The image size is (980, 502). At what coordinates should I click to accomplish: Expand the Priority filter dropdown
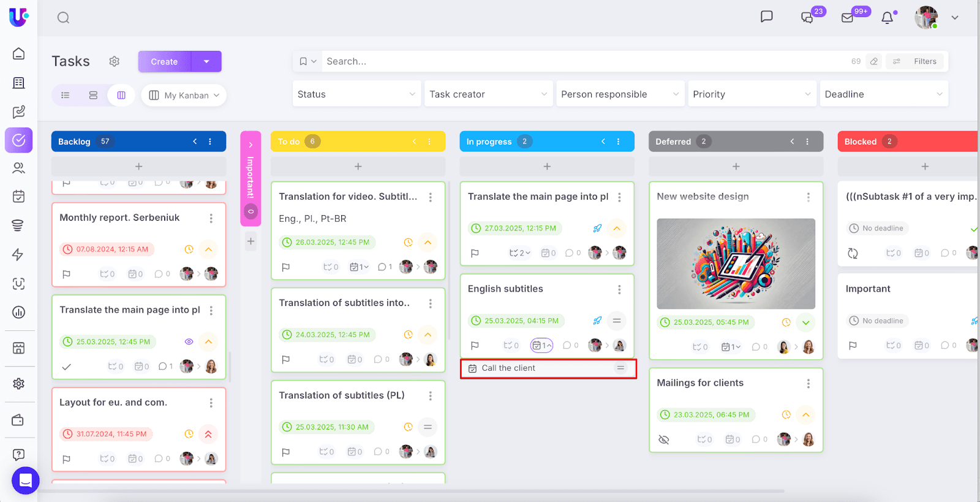coord(752,94)
